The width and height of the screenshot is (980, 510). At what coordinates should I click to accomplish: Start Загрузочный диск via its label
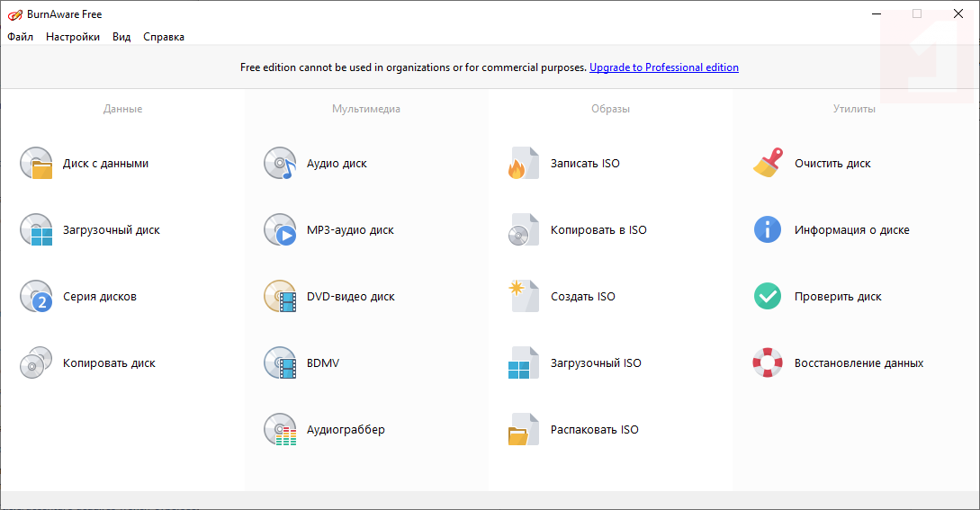click(112, 230)
